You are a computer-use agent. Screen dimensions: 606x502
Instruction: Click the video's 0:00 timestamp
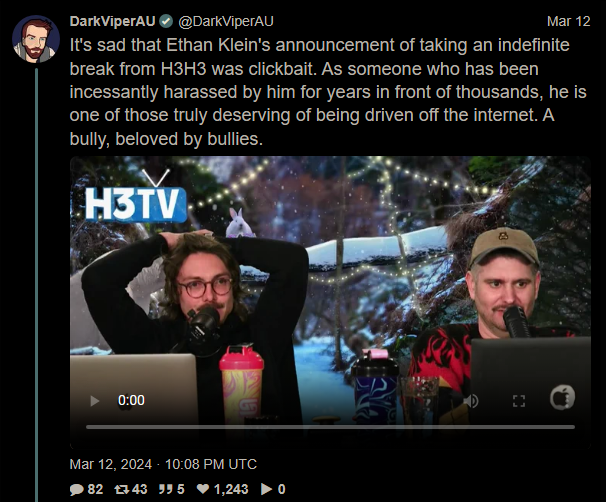point(131,400)
